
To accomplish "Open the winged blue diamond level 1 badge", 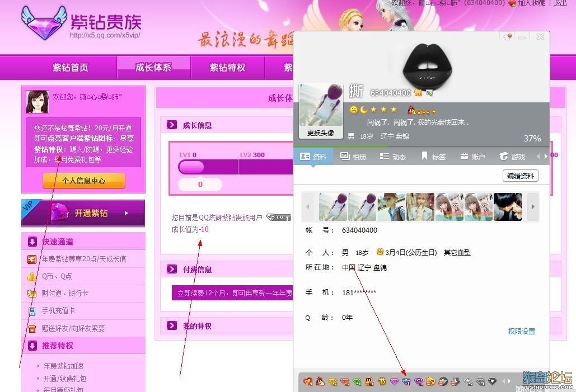I will coord(406,382).
